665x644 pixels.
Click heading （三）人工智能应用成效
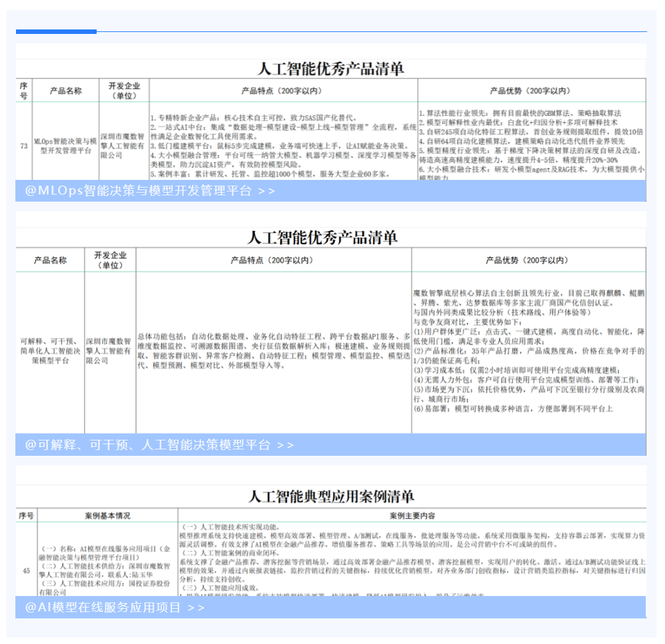coord(220,588)
